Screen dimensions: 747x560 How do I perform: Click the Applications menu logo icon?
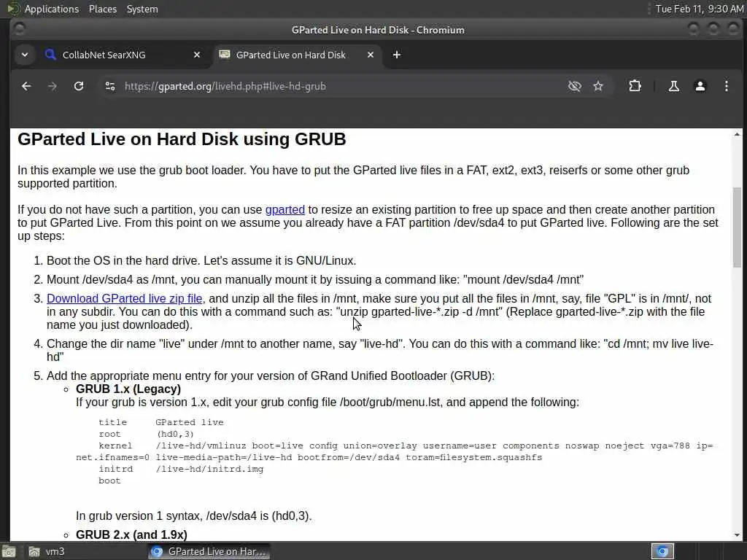[13, 9]
